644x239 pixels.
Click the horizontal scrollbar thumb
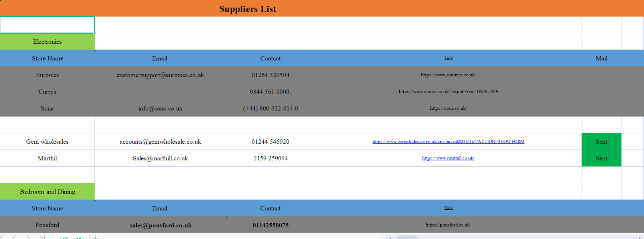tap(407, 237)
